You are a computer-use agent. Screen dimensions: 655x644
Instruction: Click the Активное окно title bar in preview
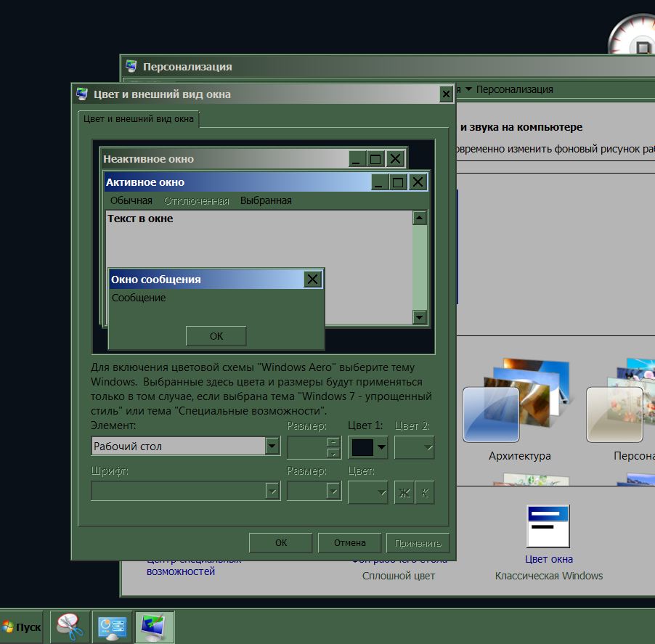pyautogui.click(x=237, y=182)
